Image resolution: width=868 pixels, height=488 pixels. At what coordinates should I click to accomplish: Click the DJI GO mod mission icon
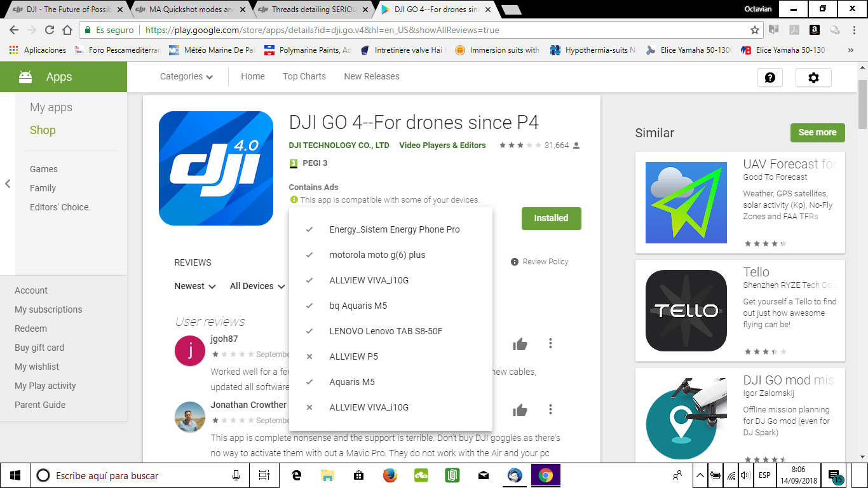686,419
